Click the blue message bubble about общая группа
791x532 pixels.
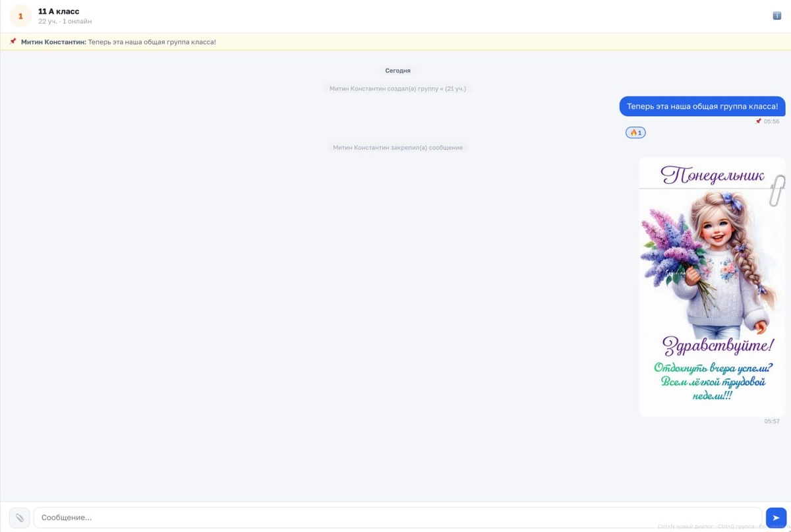[702, 106]
